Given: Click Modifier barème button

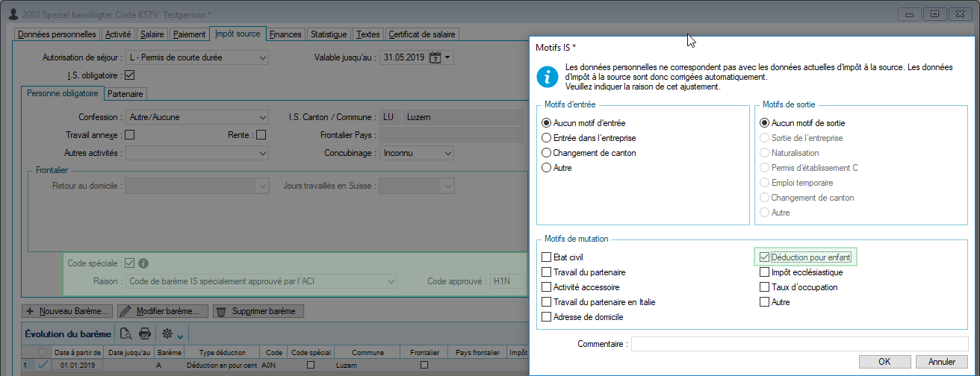Looking at the screenshot, I should coord(163,311).
